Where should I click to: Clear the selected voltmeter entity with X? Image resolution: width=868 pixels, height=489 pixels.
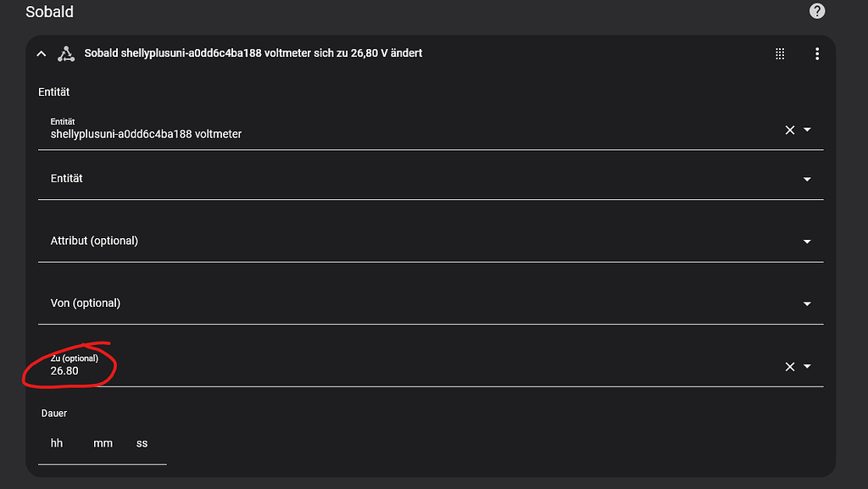click(788, 129)
